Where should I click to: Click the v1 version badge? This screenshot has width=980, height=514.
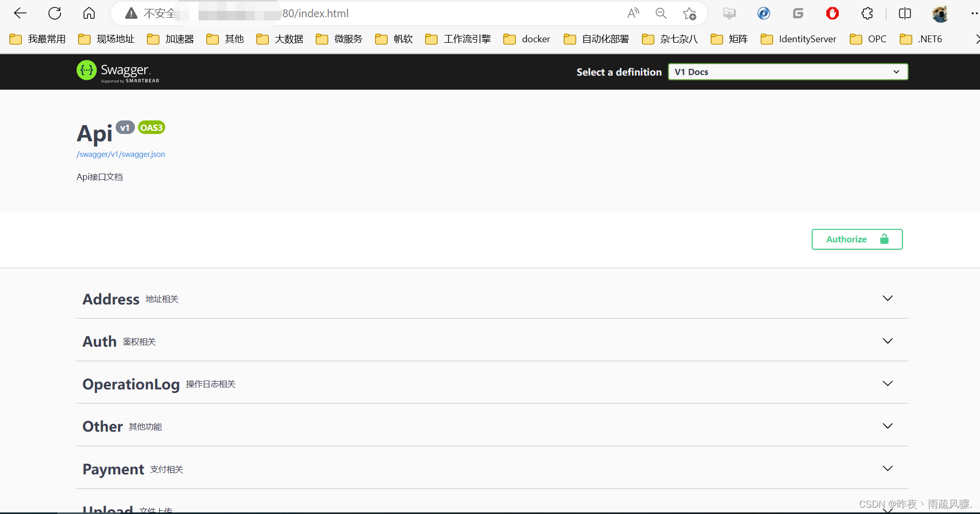pyautogui.click(x=125, y=128)
